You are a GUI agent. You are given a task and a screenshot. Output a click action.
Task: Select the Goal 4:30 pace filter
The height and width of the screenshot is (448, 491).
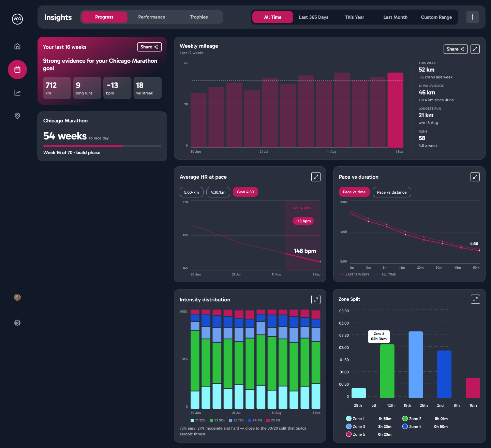[245, 192]
